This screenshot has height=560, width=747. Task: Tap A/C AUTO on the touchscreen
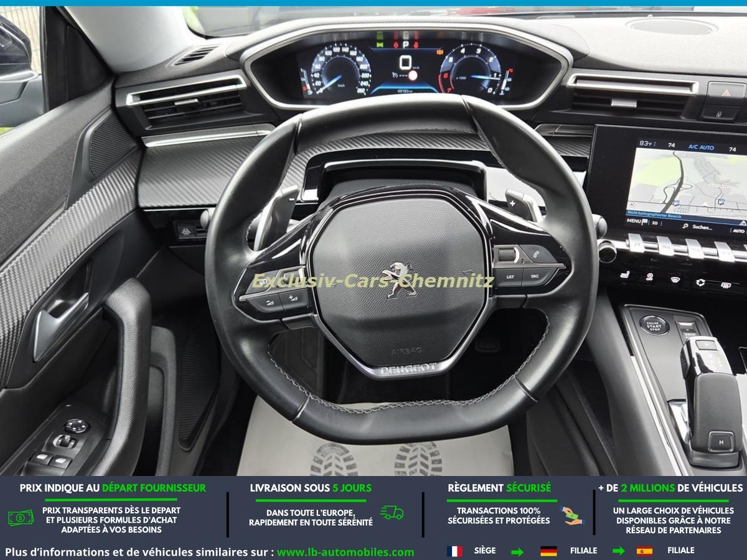click(701, 147)
